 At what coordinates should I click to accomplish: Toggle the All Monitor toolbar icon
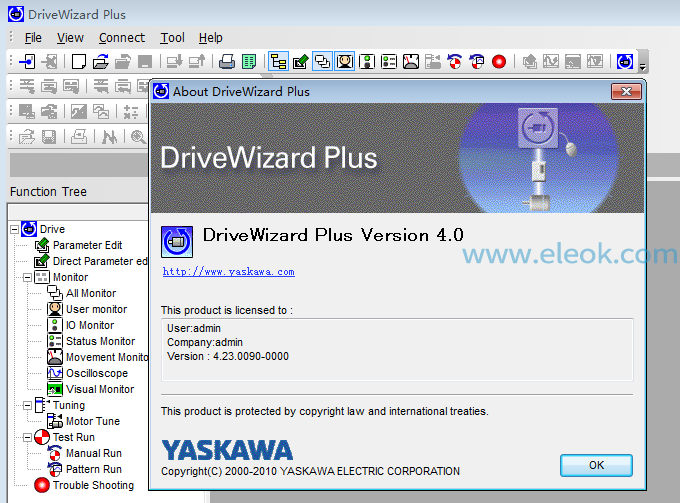(x=322, y=62)
